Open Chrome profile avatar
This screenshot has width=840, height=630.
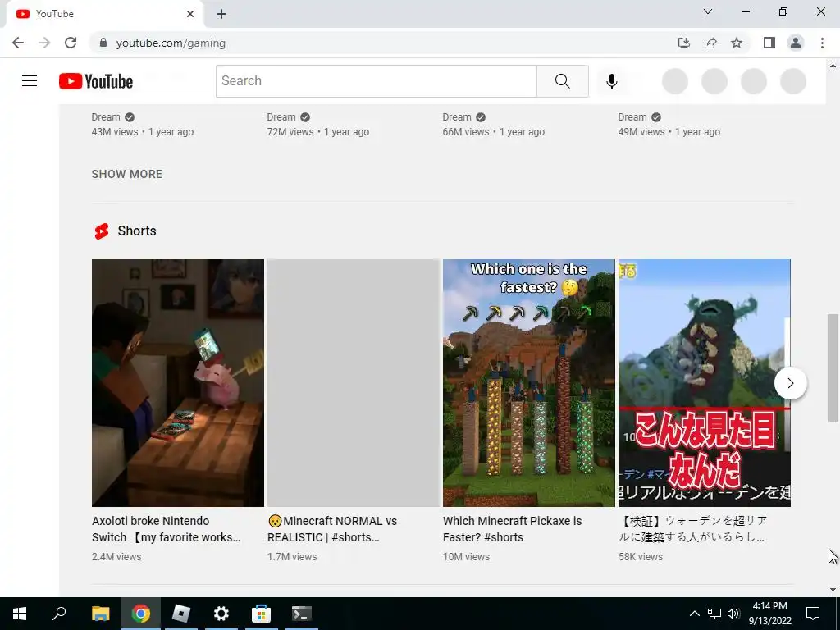(796, 43)
